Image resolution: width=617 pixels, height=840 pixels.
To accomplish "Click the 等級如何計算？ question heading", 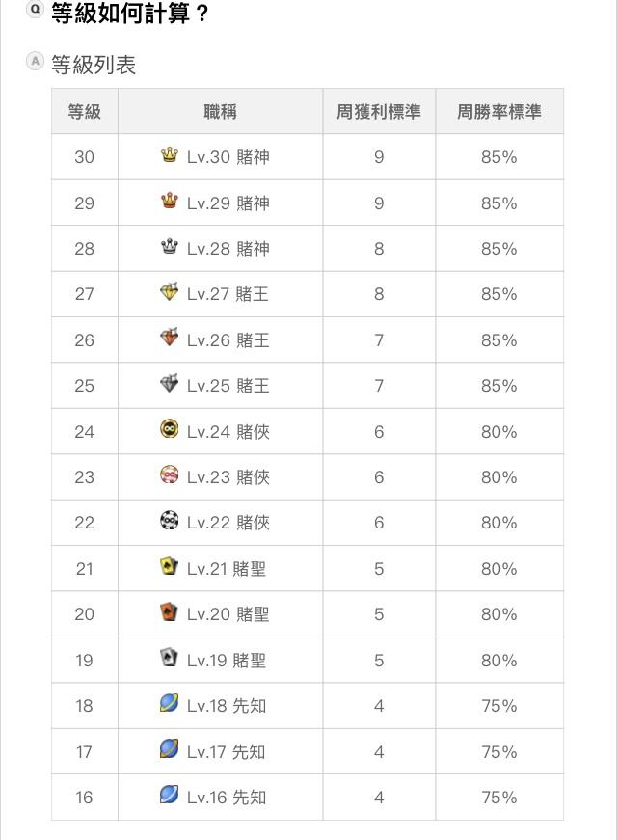I will pyautogui.click(x=131, y=13).
